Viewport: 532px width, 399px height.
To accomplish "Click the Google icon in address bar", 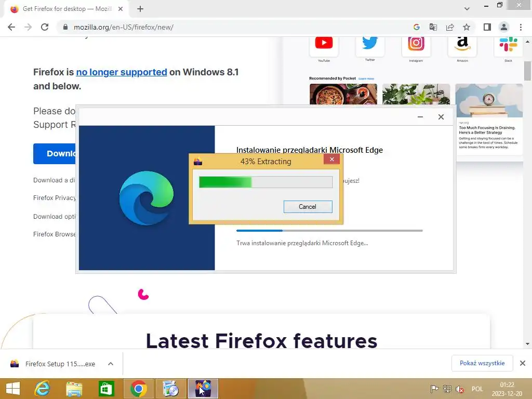I will pos(417,27).
